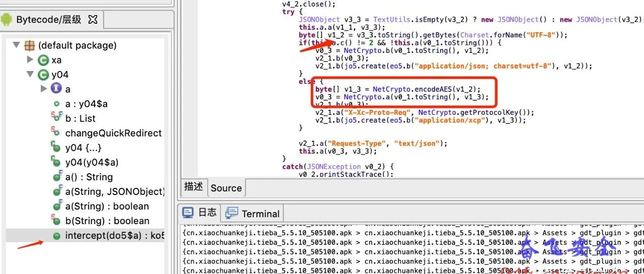Image resolution: width=644 pixels, height=274 pixels.
Task: Click method icon of a(String) : boolean
Action: tap(57, 206)
